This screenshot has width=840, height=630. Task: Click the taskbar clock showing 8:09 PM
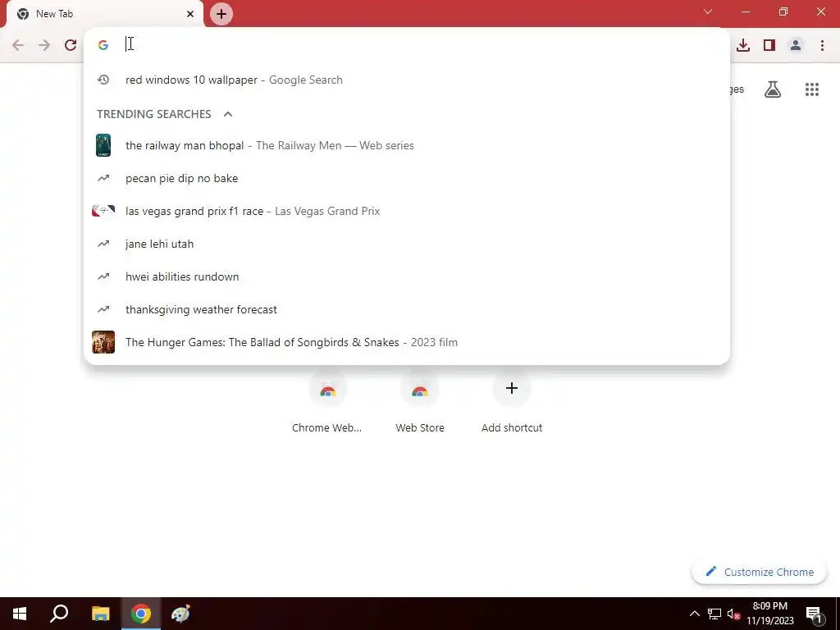pyautogui.click(x=769, y=614)
